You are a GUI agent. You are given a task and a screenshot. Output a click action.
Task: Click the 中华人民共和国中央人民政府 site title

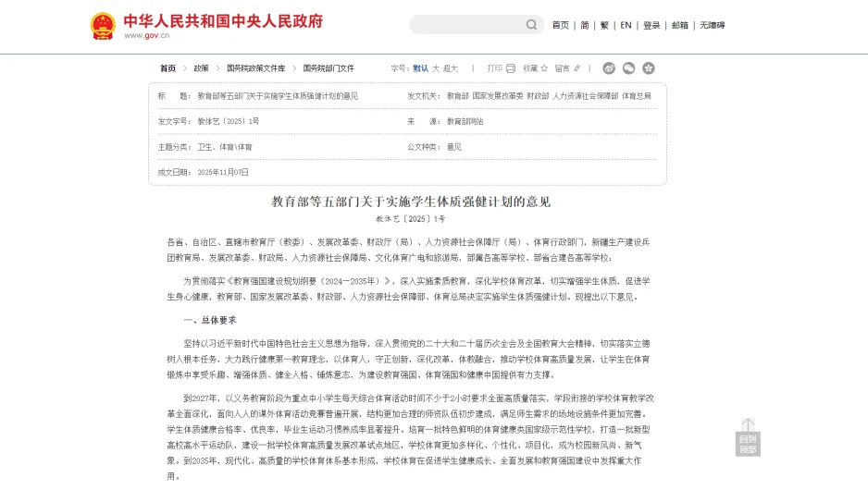pos(223,21)
